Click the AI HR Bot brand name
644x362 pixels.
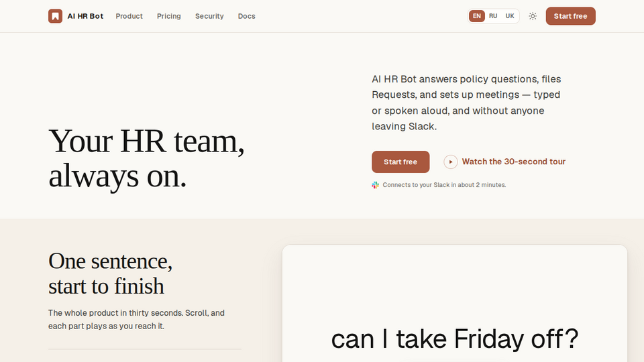coord(85,16)
